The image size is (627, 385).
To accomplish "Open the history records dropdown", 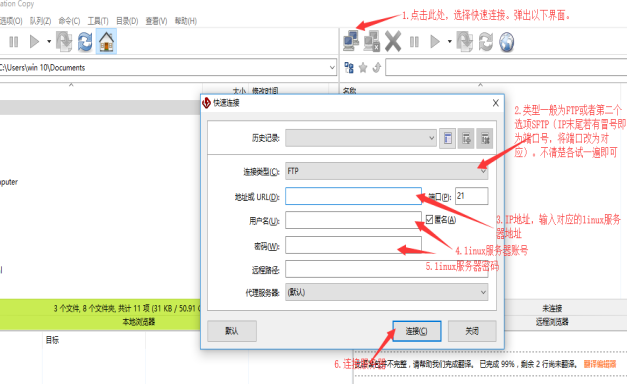I will tap(361, 138).
